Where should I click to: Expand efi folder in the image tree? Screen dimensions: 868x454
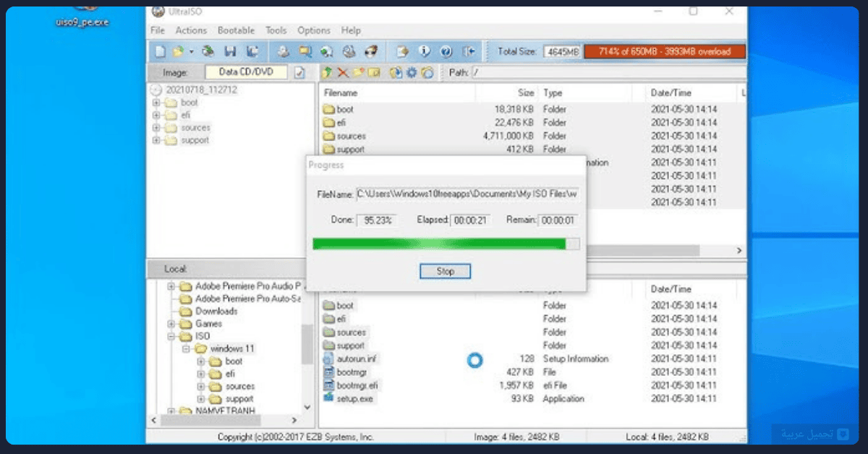pyautogui.click(x=156, y=115)
